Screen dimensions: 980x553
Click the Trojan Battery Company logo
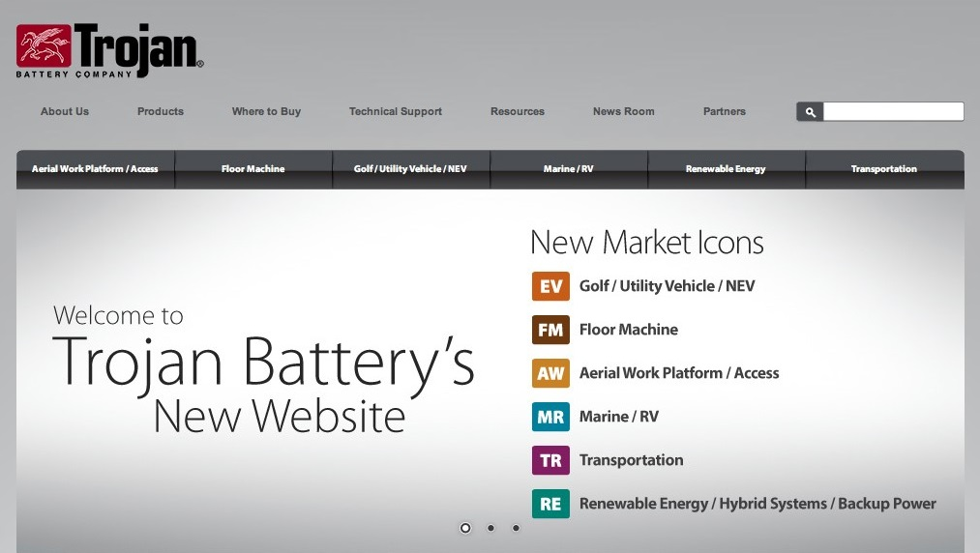109,50
